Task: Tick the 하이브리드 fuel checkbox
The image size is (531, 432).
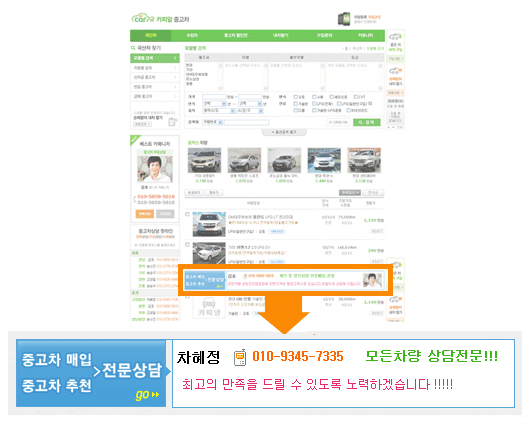Action: [x=348, y=110]
